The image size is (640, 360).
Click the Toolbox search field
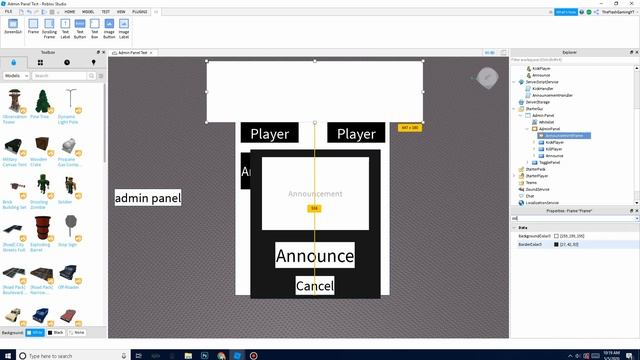coord(60,76)
